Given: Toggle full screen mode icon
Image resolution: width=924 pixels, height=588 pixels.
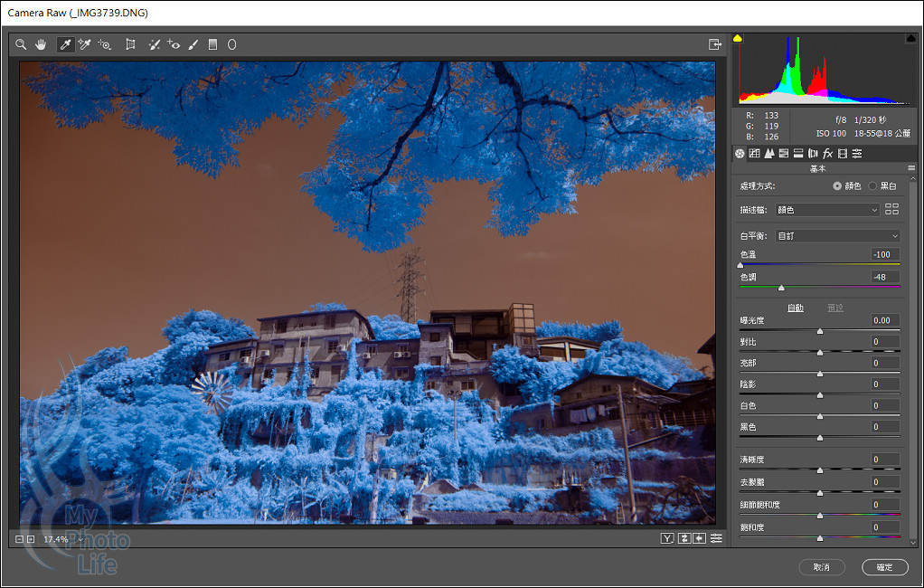Looking at the screenshot, I should point(714,44).
